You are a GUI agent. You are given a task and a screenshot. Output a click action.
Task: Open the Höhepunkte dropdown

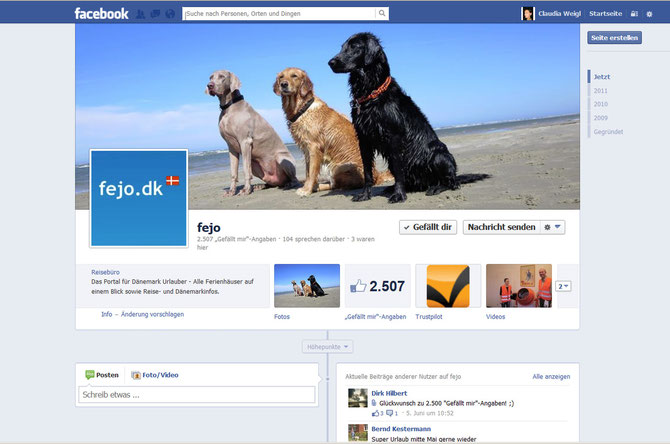point(327,347)
